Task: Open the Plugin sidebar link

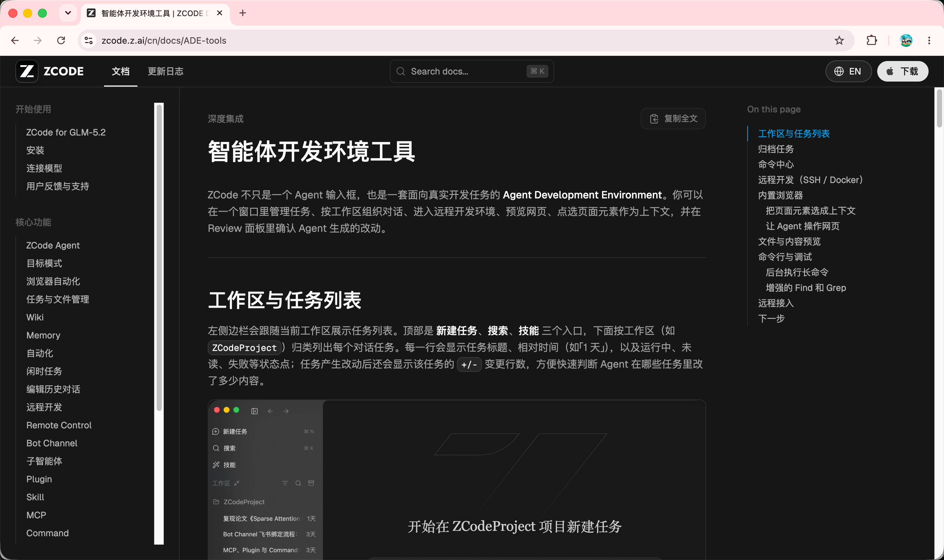Action: [39, 479]
